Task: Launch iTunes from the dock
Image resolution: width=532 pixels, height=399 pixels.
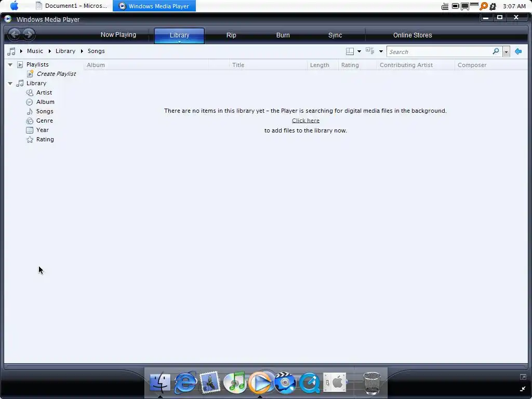Action: pos(235,382)
